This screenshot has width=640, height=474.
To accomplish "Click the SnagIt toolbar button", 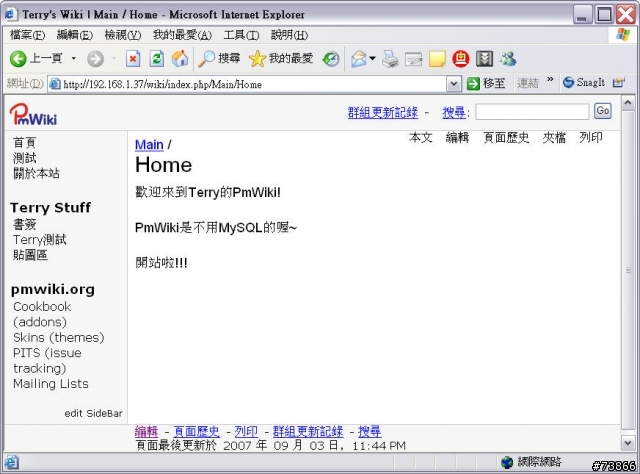I will pyautogui.click(x=584, y=82).
